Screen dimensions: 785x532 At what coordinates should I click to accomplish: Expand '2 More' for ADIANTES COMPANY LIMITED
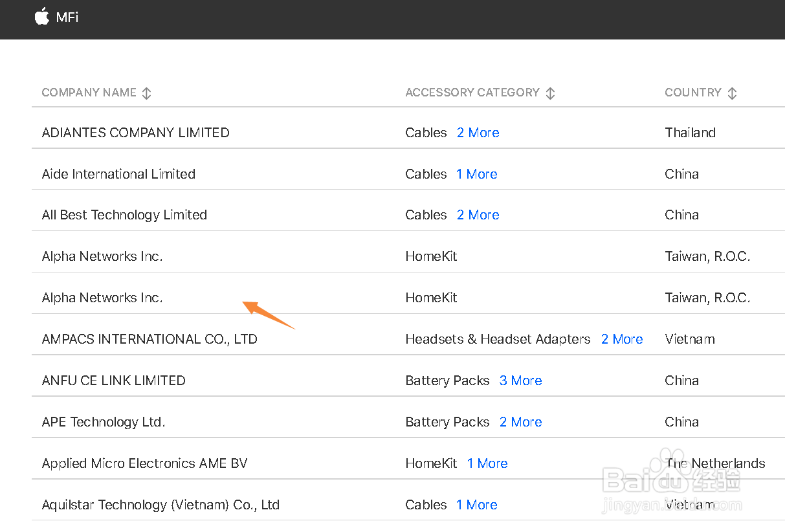coord(478,133)
